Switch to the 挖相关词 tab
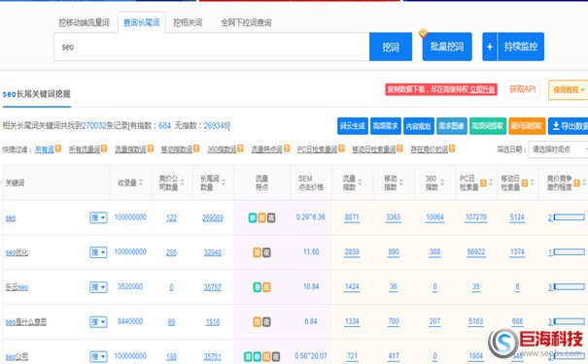The height and width of the screenshot is (364, 588). (x=188, y=22)
